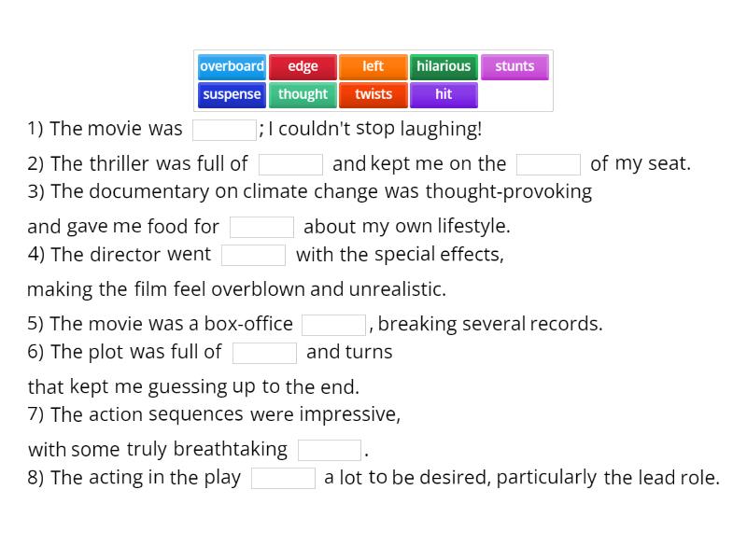Select the "overboard" word tile
Screen dimensions: 747x560
232,66
